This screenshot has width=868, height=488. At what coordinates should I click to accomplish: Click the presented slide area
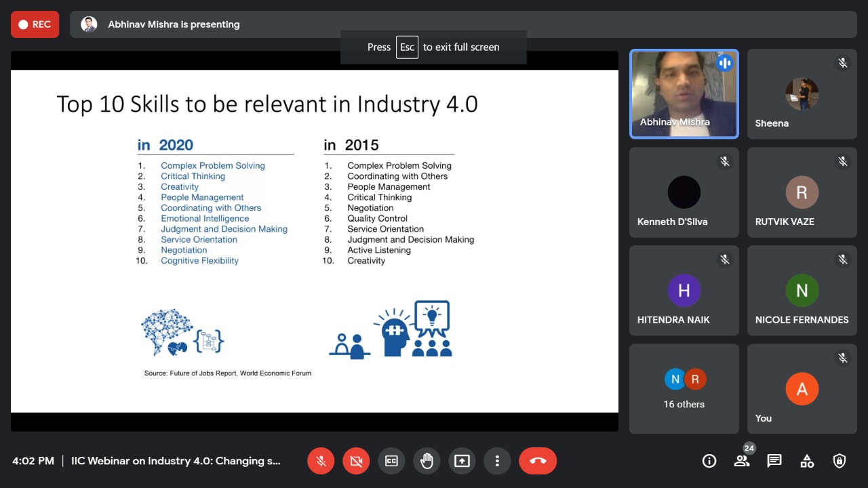coord(314,241)
